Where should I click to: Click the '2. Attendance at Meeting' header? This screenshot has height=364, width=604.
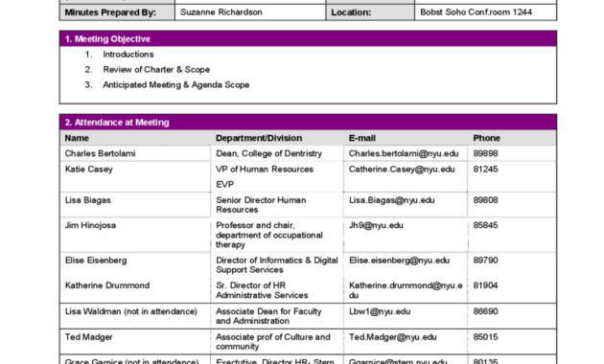tap(308, 123)
